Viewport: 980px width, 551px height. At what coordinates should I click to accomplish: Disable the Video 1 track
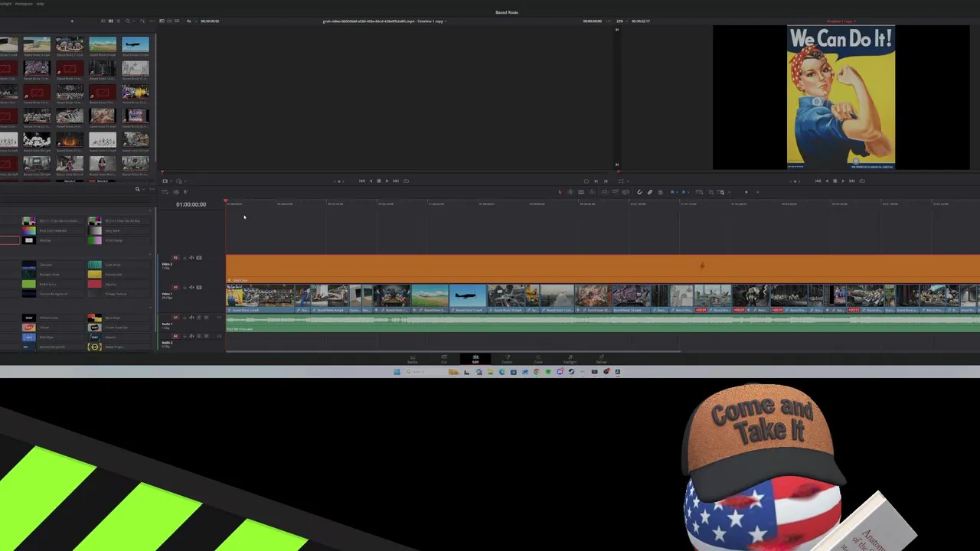point(199,288)
